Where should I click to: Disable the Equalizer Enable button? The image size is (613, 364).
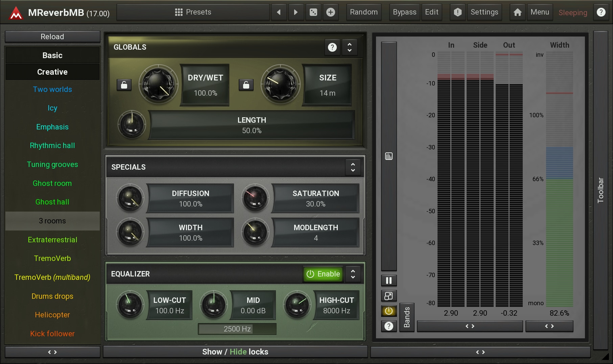point(323,274)
